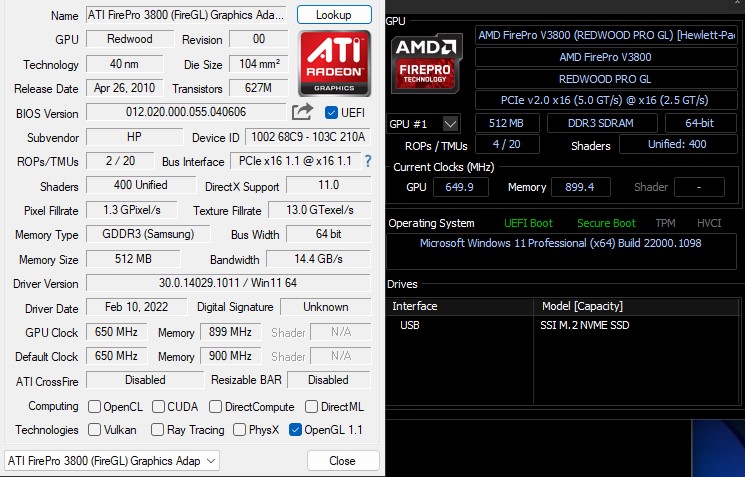The width and height of the screenshot is (745, 477).
Task: Click the AMD FirePro V3800 (REDWOOD PRO GL) field
Action: tap(606, 35)
